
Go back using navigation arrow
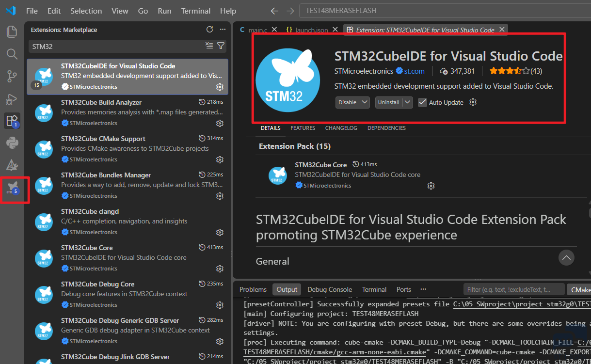pos(274,11)
